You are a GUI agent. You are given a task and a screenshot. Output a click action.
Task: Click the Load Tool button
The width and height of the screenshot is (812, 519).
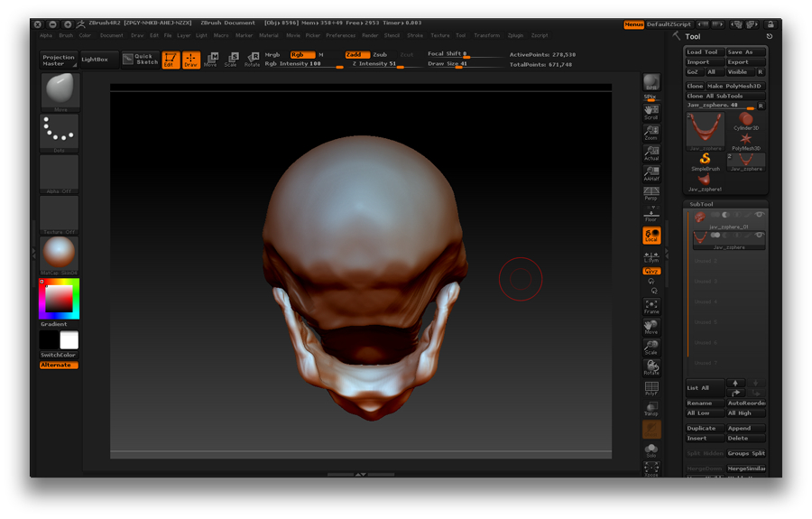pos(704,51)
